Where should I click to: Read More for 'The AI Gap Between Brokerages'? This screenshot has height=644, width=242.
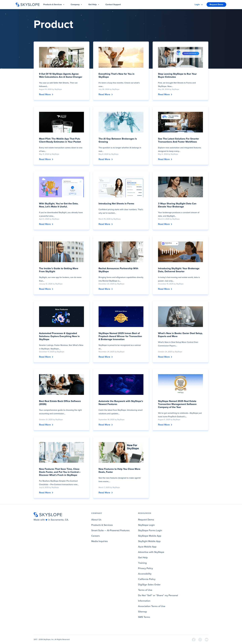[106, 159]
